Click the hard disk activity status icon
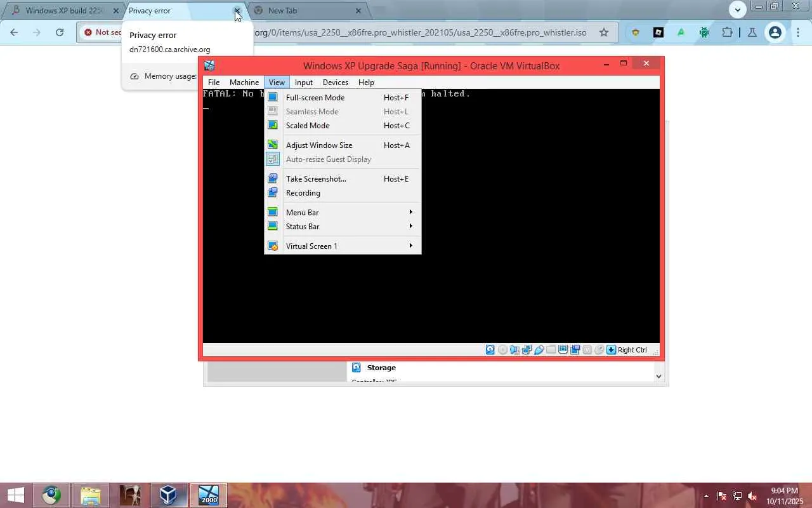This screenshot has height=508, width=812. point(490,350)
